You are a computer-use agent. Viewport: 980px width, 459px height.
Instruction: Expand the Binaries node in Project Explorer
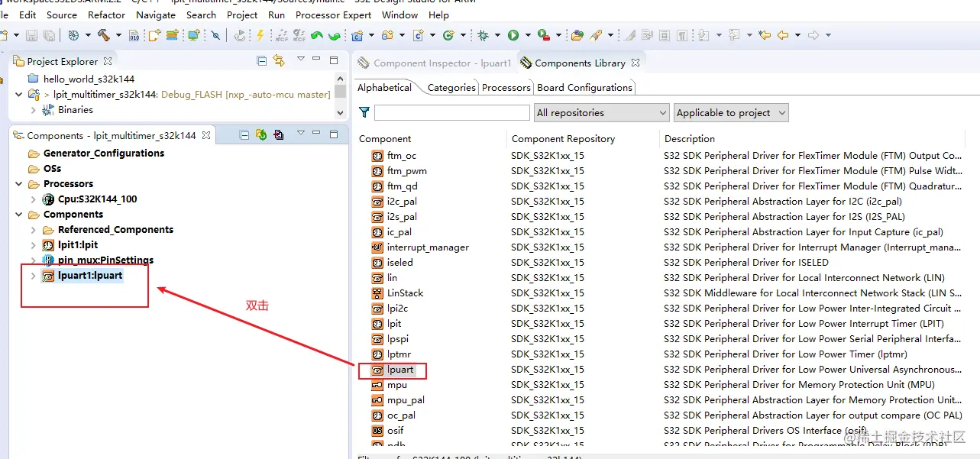(x=33, y=110)
